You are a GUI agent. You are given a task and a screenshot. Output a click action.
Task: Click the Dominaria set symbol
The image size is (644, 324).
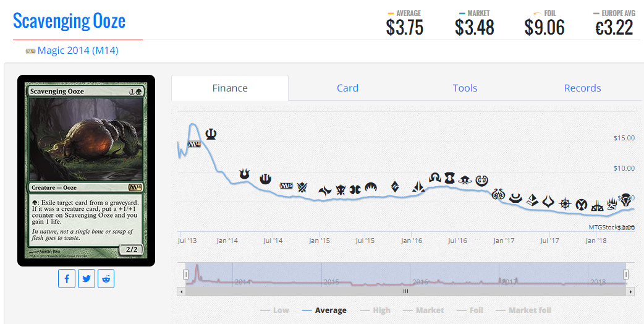[625, 200]
